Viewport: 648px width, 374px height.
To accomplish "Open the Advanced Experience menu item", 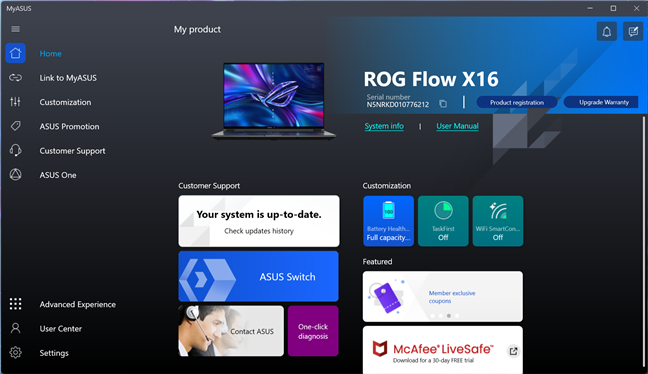I will (x=78, y=304).
